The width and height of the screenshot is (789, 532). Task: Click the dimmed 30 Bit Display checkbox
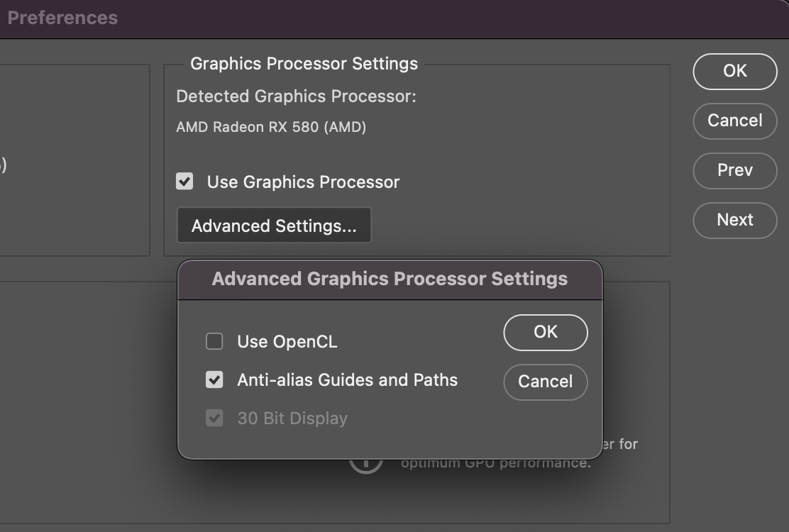[214, 419]
